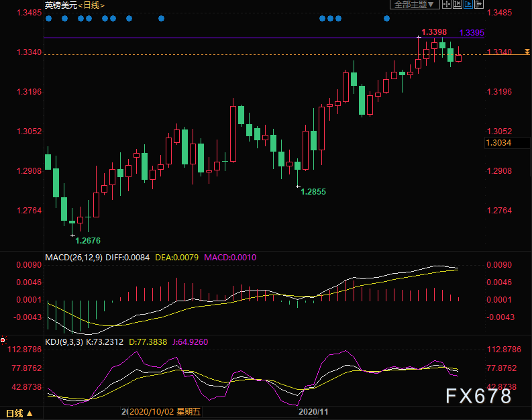The width and height of the screenshot is (532, 420).
Task: Click the 1.2855 low price annotation
Action: pyautogui.click(x=313, y=191)
